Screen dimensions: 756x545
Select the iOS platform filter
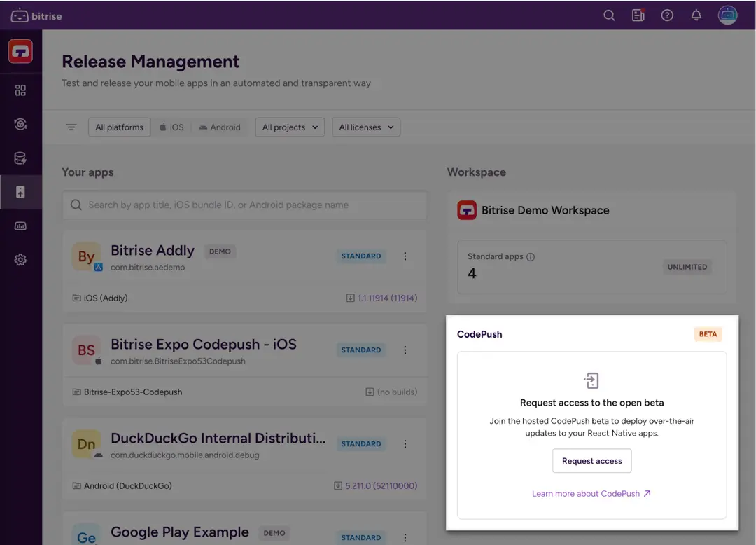click(x=171, y=127)
